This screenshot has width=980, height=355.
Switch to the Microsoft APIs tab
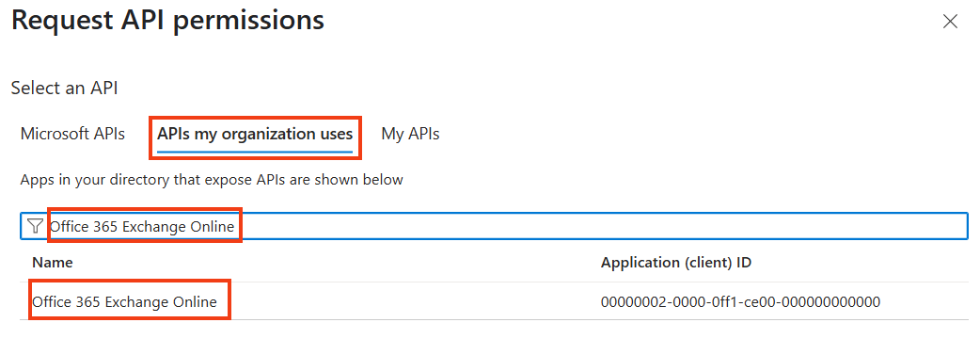click(x=72, y=134)
